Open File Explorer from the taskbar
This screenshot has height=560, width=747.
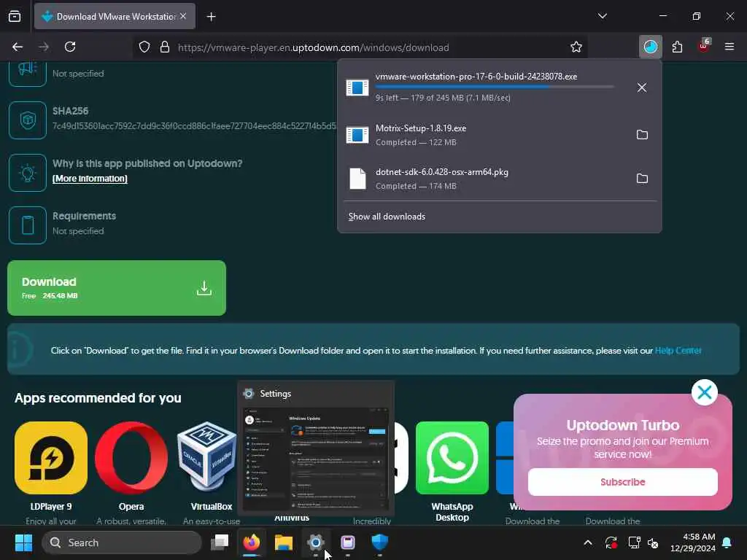(284, 542)
